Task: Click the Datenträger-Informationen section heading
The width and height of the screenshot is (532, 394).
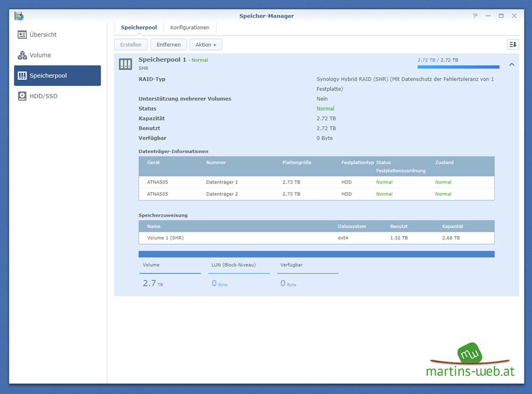Action: point(173,151)
